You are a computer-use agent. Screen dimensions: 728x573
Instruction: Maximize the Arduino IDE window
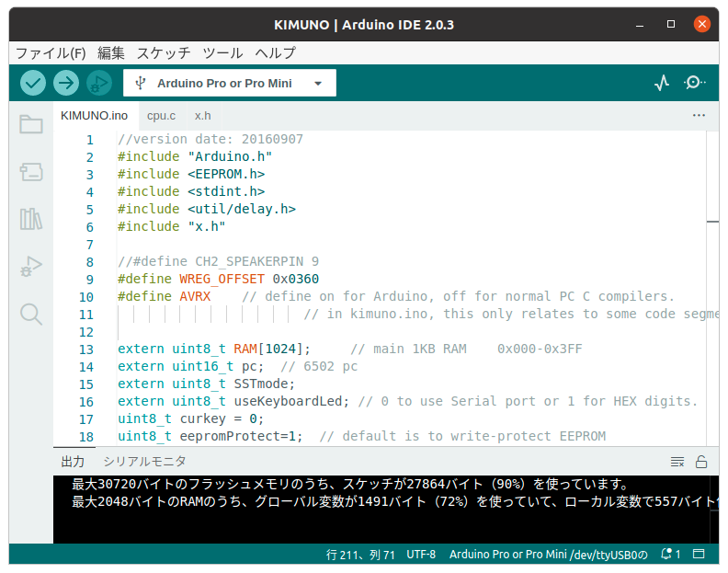[671, 24]
